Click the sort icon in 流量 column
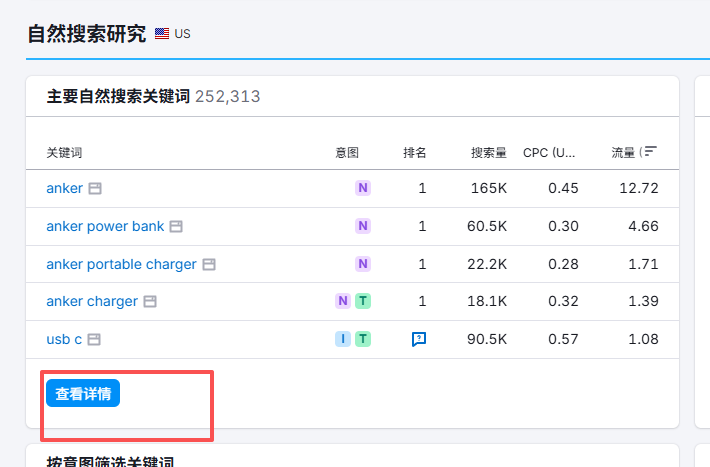The height and width of the screenshot is (467, 710). 650,152
